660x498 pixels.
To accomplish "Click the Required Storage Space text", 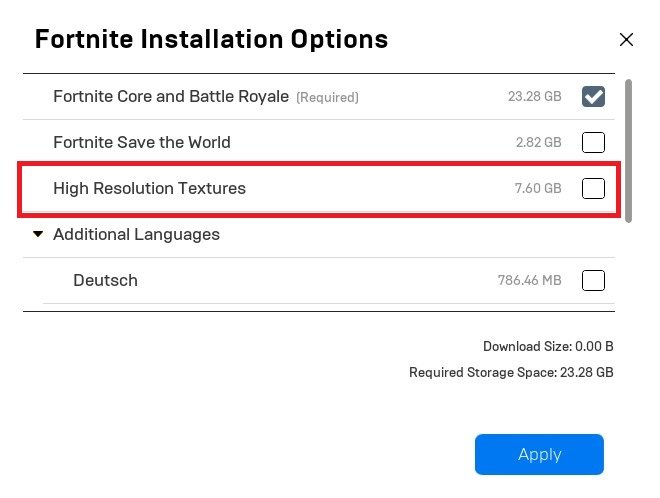I will click(511, 372).
